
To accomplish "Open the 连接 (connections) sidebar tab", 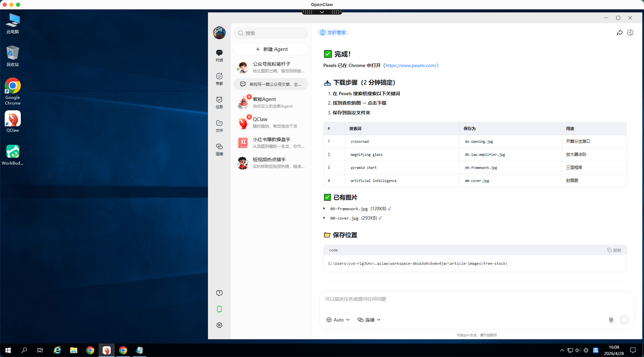I will (219, 150).
